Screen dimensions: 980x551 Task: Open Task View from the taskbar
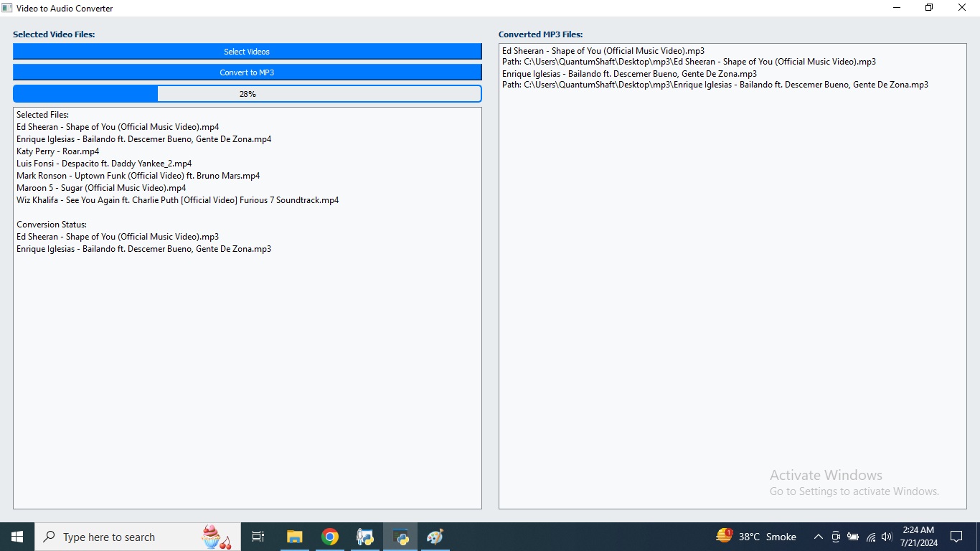click(x=258, y=537)
